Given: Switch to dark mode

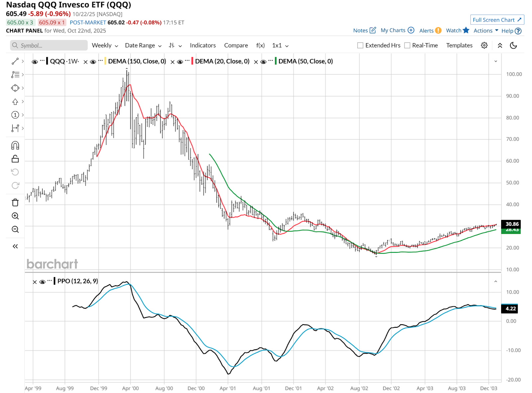Looking at the screenshot, I should [x=513, y=46].
